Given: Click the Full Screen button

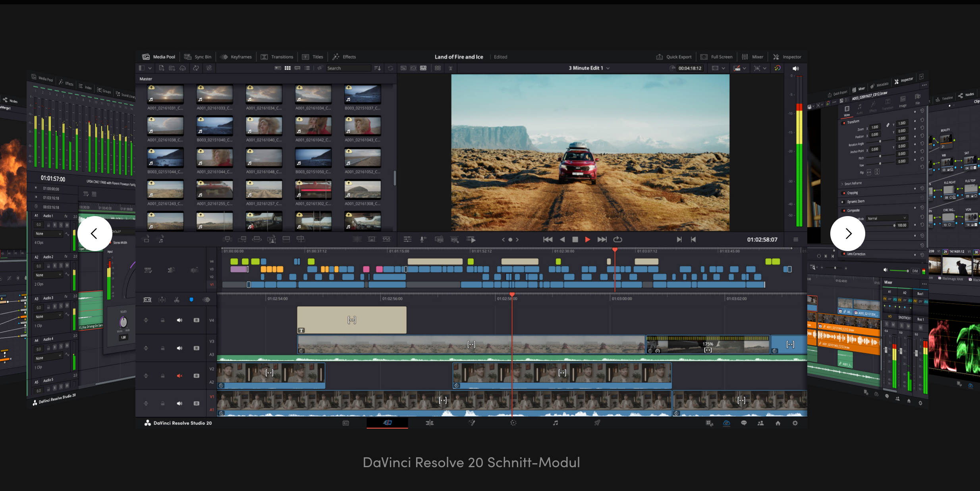Looking at the screenshot, I should point(717,56).
